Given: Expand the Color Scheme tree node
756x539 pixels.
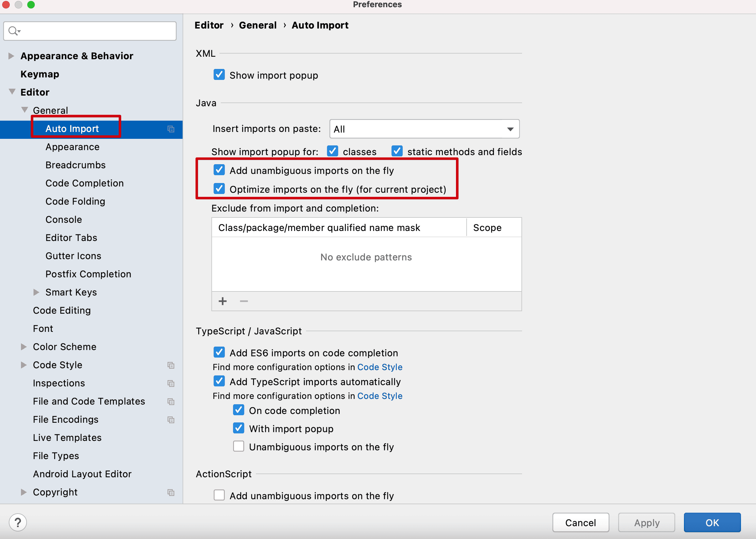Looking at the screenshot, I should 23,347.
